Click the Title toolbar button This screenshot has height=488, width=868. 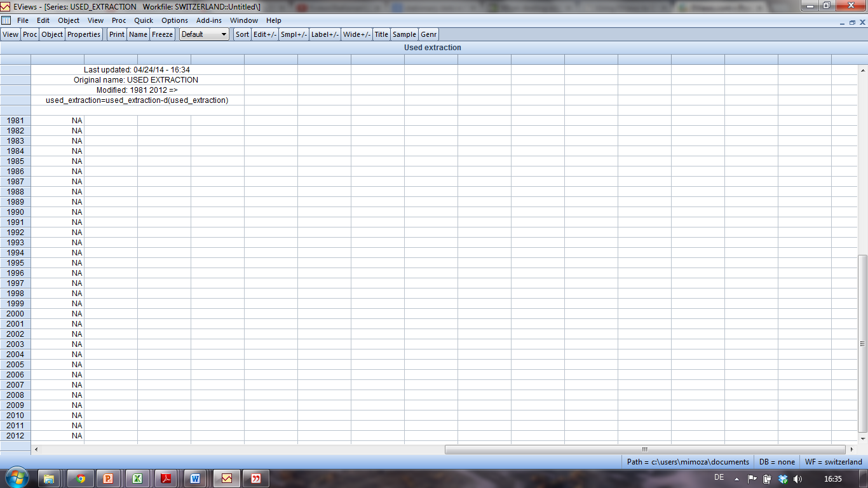coord(381,34)
